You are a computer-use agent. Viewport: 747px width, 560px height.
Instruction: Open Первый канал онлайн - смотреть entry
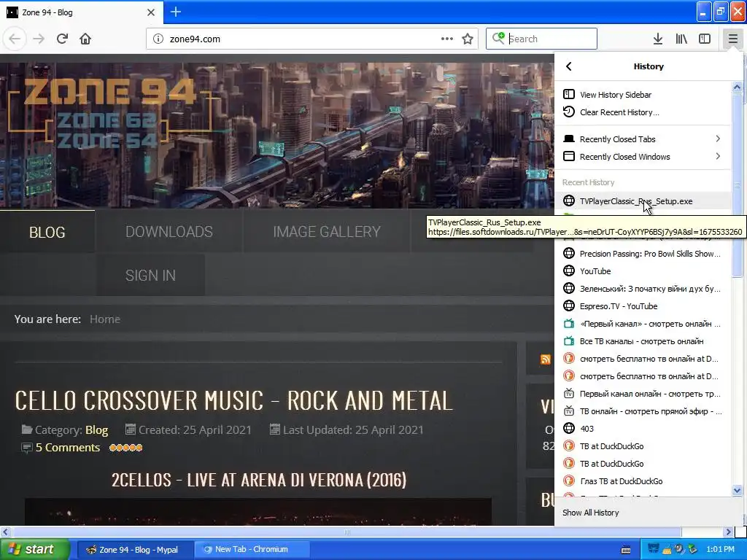click(643, 394)
